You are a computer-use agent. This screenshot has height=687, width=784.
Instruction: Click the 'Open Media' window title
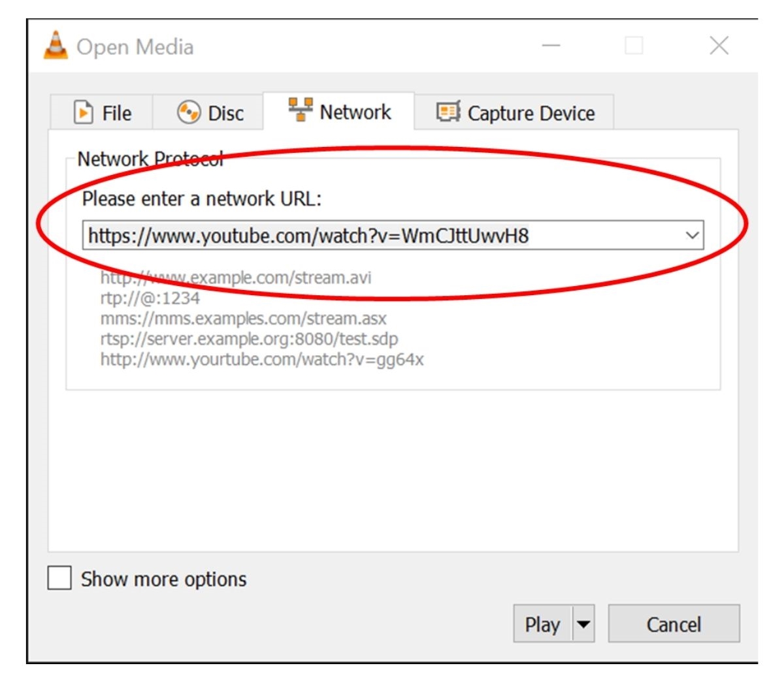(135, 47)
